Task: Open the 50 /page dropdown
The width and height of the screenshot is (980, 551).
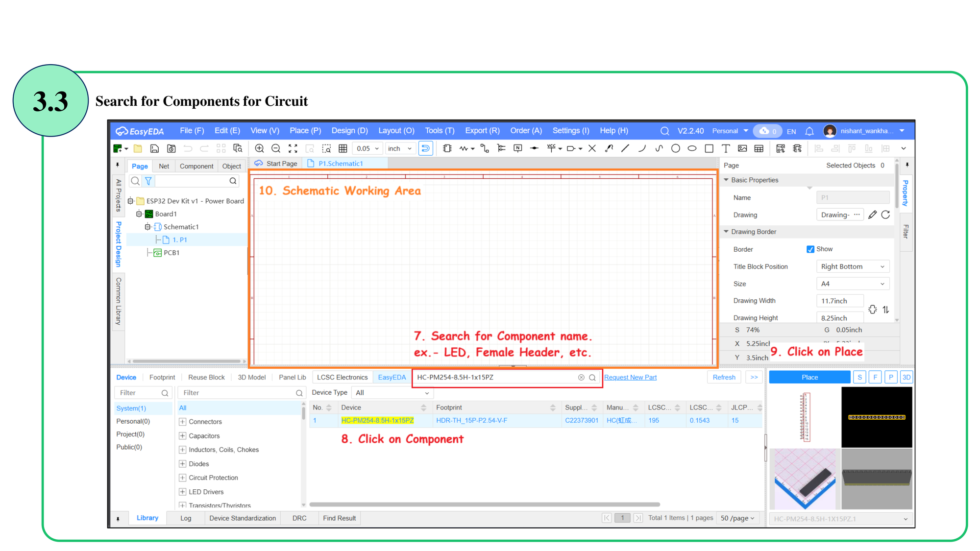Action: pyautogui.click(x=737, y=518)
